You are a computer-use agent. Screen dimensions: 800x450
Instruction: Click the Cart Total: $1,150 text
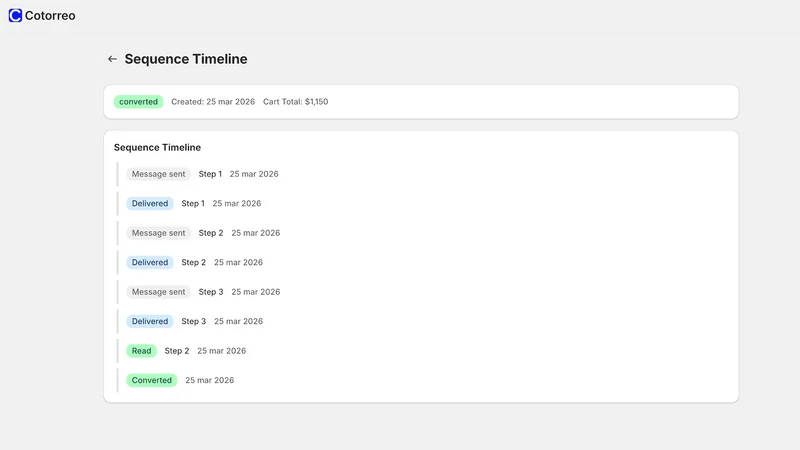(x=295, y=102)
